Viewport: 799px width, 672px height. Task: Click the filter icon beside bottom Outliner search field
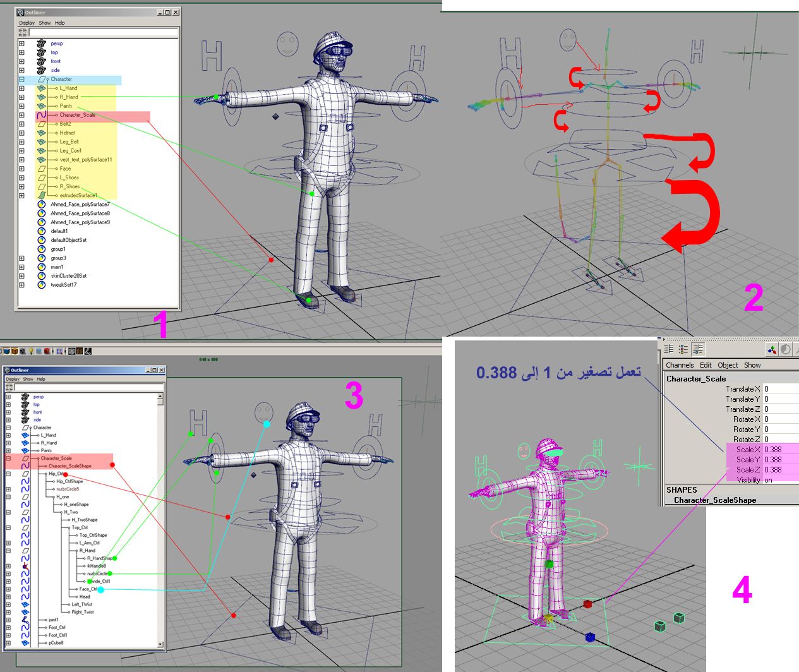[x=9, y=387]
